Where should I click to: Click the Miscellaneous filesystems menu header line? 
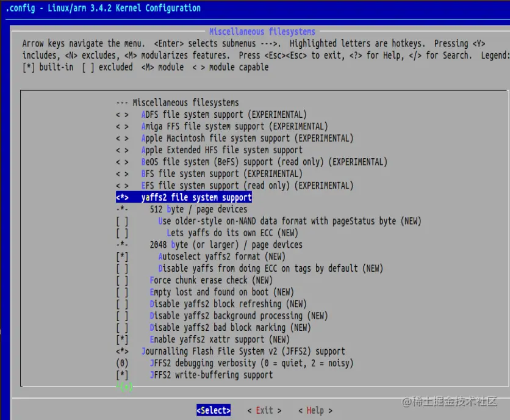click(x=178, y=103)
